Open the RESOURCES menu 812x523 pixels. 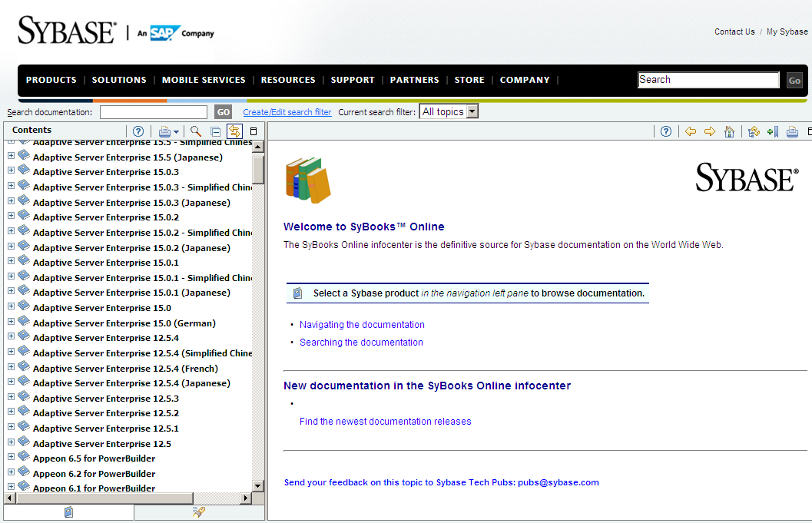288,80
